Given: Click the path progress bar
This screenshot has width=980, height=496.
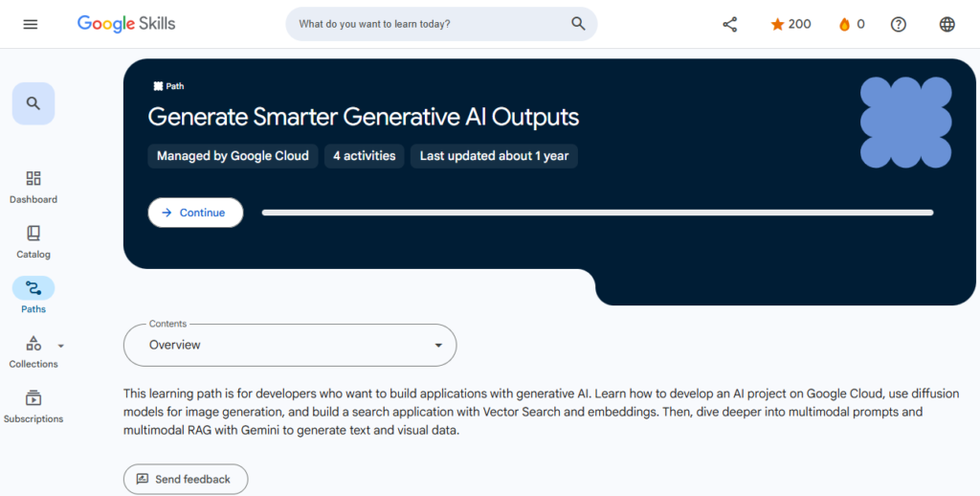Looking at the screenshot, I should tap(597, 213).
